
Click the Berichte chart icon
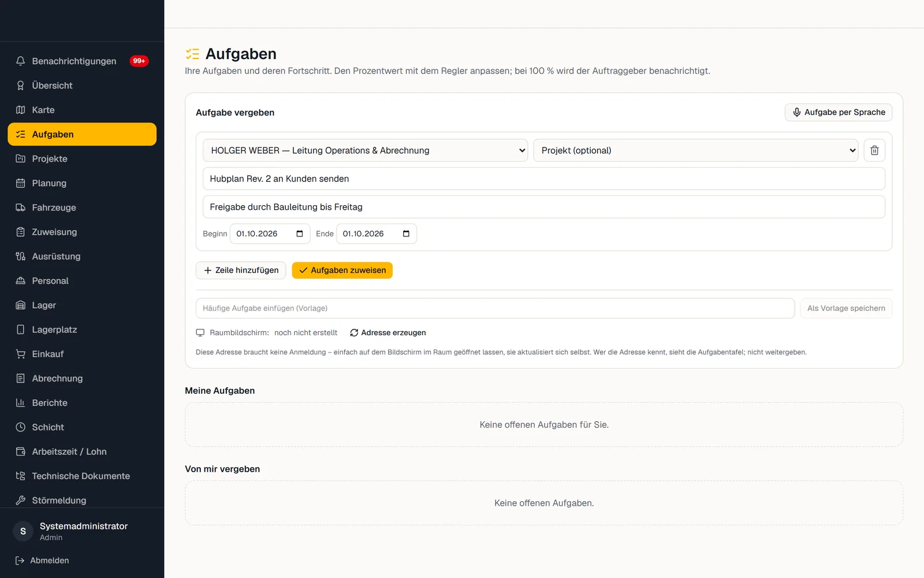click(21, 403)
